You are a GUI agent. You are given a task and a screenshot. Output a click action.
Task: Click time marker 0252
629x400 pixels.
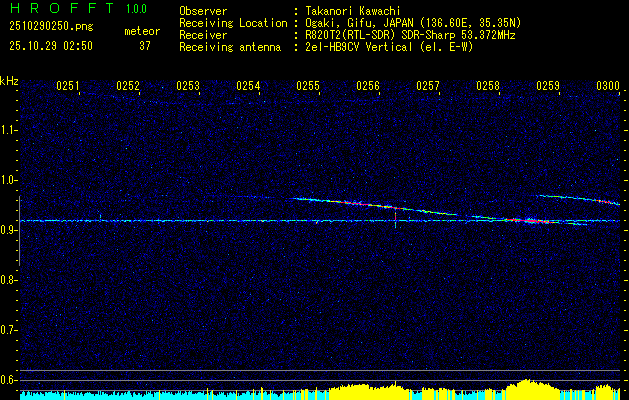128,85
